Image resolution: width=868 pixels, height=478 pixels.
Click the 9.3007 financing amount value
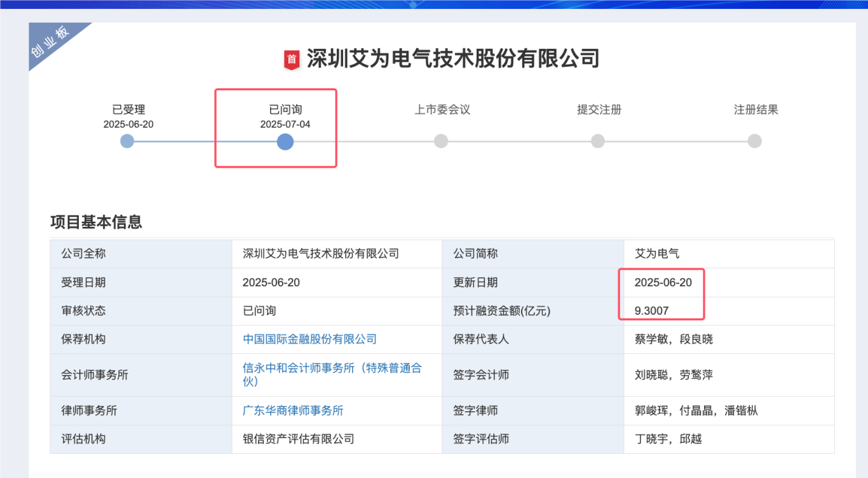coord(651,311)
